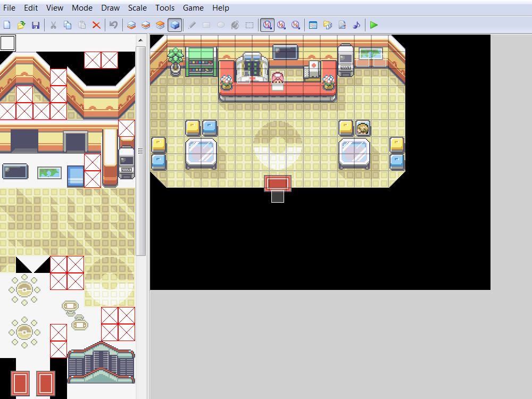Image resolution: width=532 pixels, height=399 pixels.
Task: Pick the world map picture tile in palette
Action: coord(49,173)
